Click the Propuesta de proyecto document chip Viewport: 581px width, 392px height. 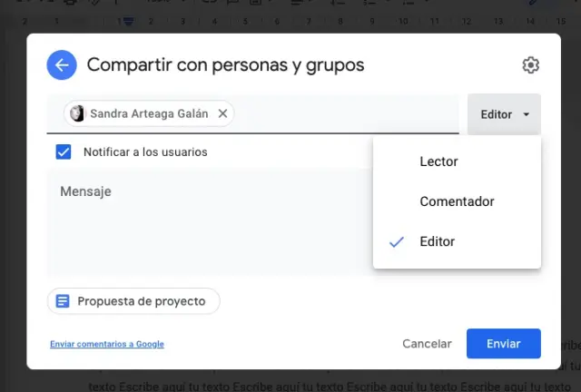(x=133, y=301)
